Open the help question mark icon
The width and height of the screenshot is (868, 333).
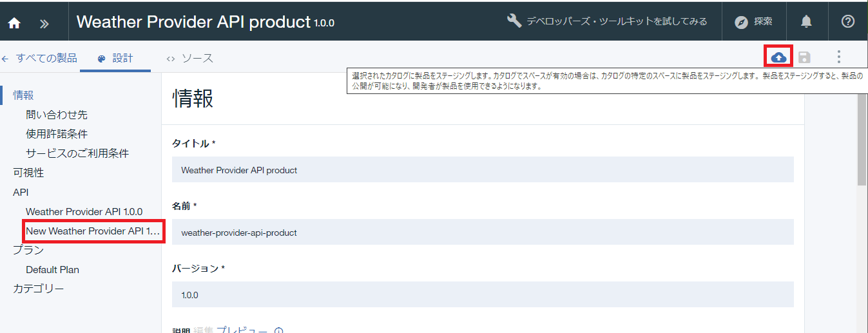tap(848, 21)
